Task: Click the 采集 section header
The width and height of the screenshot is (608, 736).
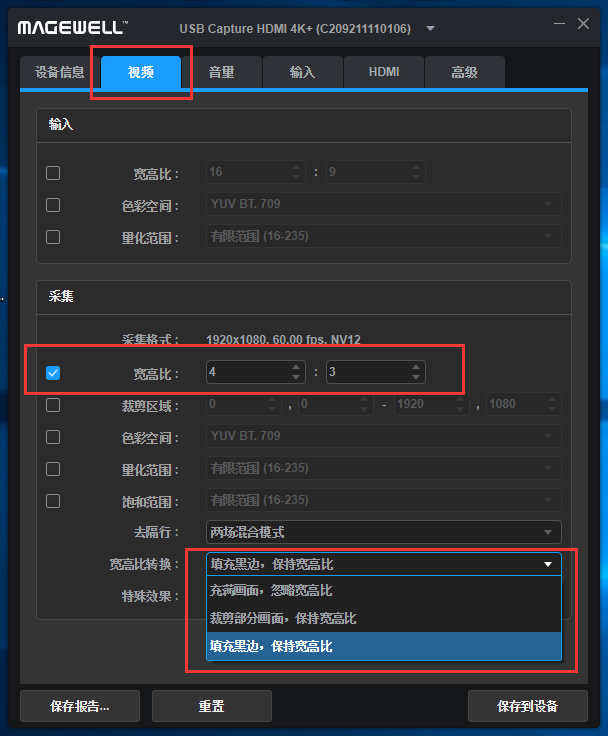Action: pos(61,296)
